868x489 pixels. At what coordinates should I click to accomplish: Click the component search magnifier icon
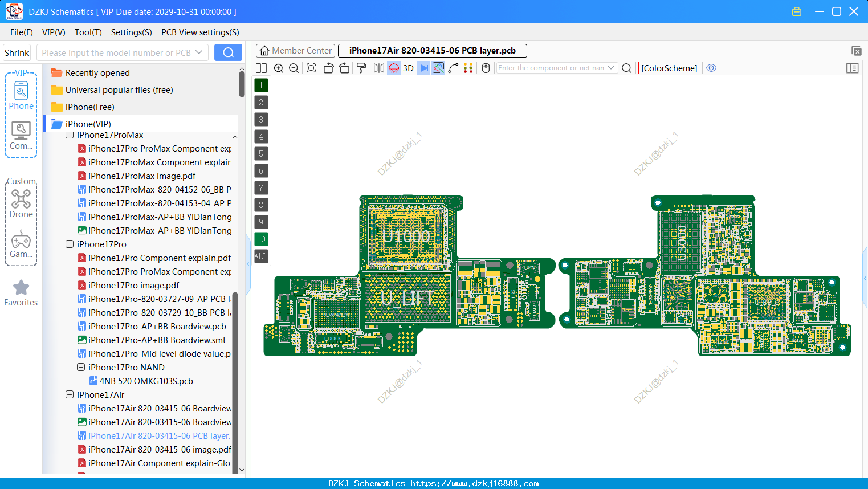pyautogui.click(x=626, y=68)
